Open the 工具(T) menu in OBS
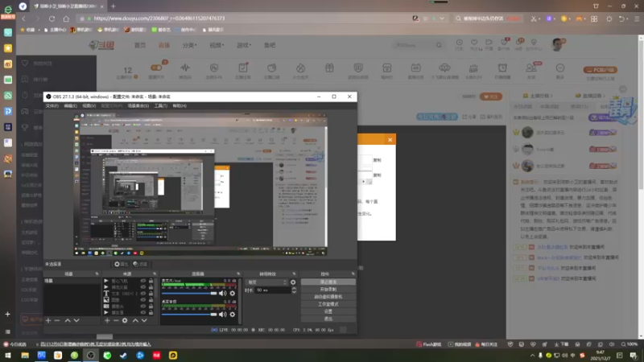The width and height of the screenshot is (644, 362). 160,106
